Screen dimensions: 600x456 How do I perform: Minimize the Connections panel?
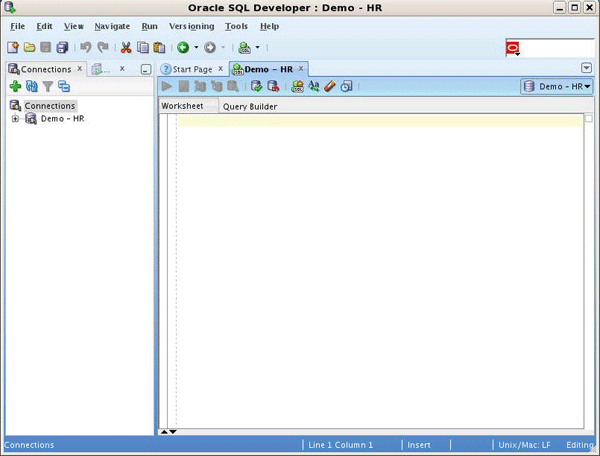146,69
